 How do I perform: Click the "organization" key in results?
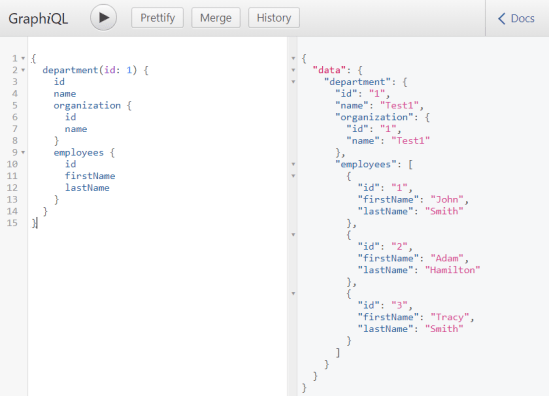pyautogui.click(x=374, y=117)
